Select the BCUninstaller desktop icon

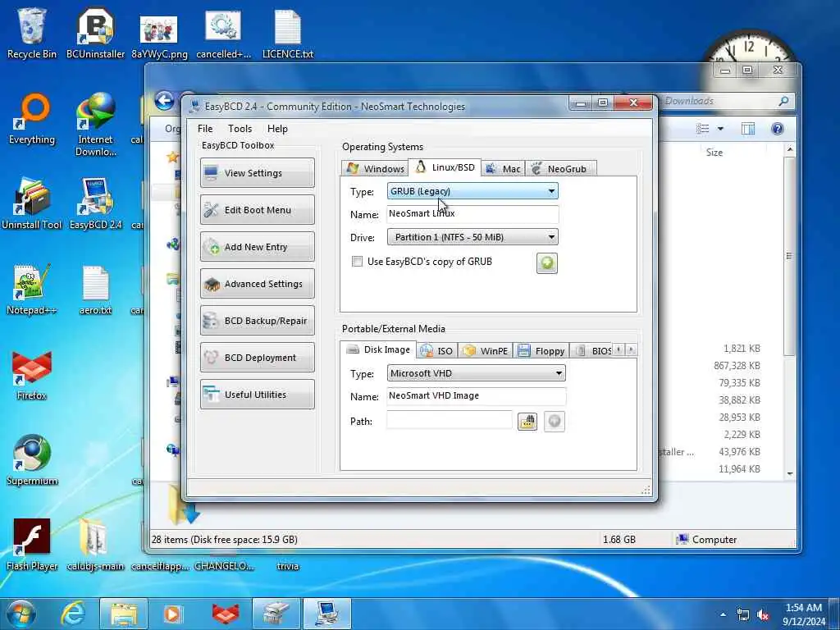point(95,34)
